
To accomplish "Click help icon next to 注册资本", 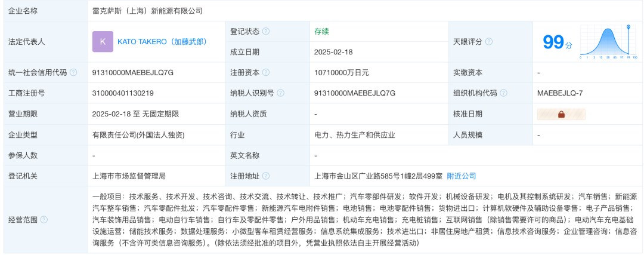I will 266,73.
